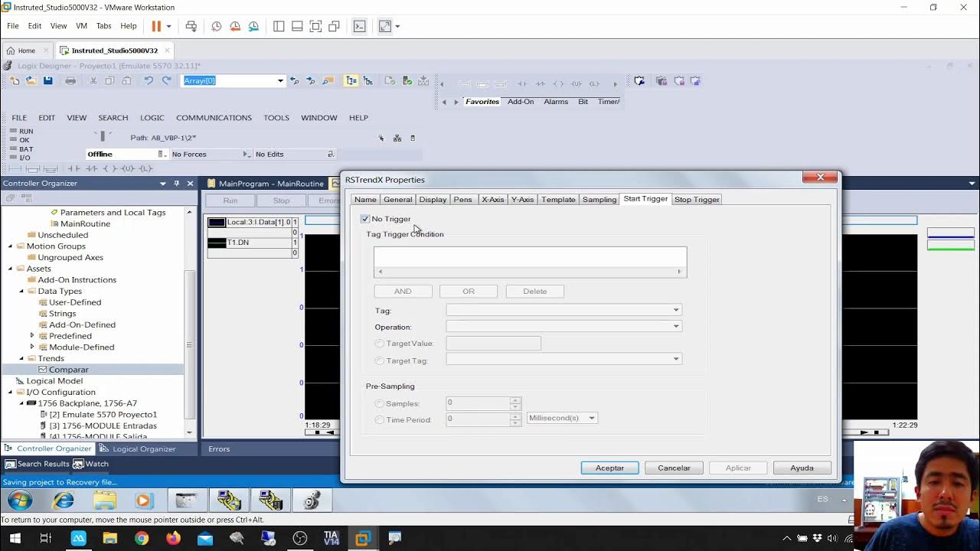Open Internet Explorer in guest taskbar
This screenshot has height=551, width=980.
click(x=63, y=500)
